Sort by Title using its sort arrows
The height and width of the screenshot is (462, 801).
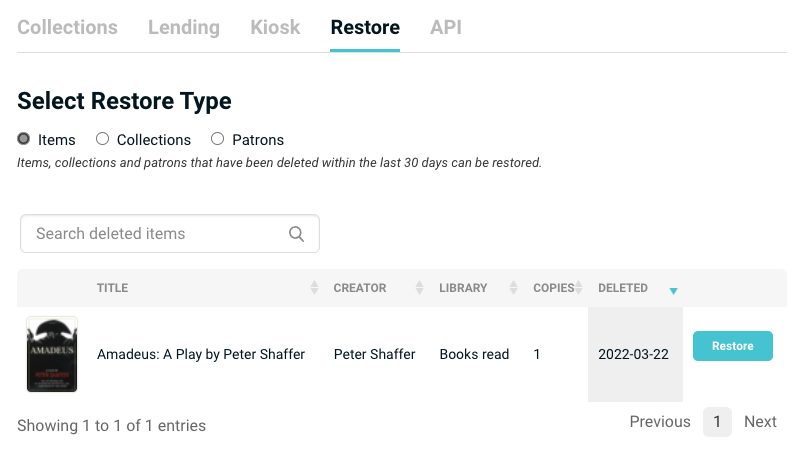pyautogui.click(x=314, y=288)
